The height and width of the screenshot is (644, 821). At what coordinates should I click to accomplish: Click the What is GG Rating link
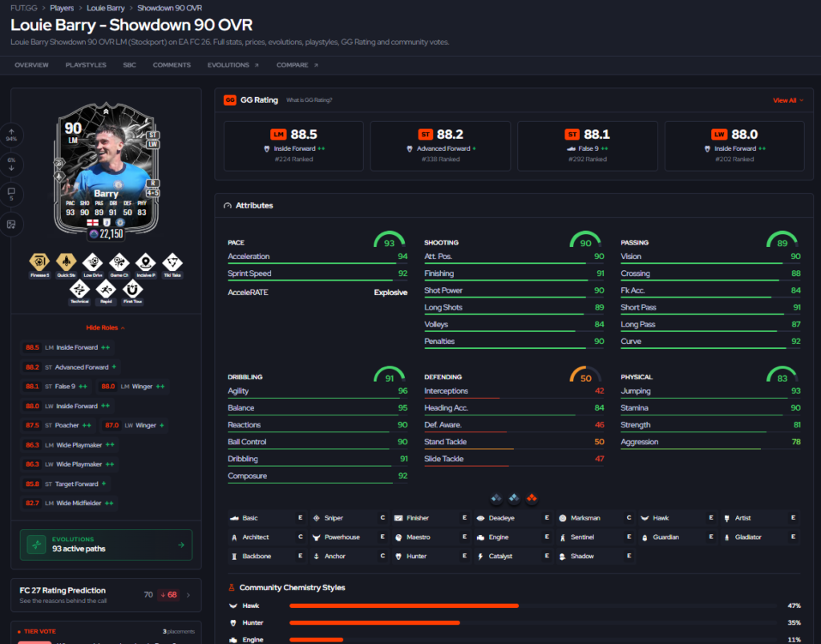[309, 100]
